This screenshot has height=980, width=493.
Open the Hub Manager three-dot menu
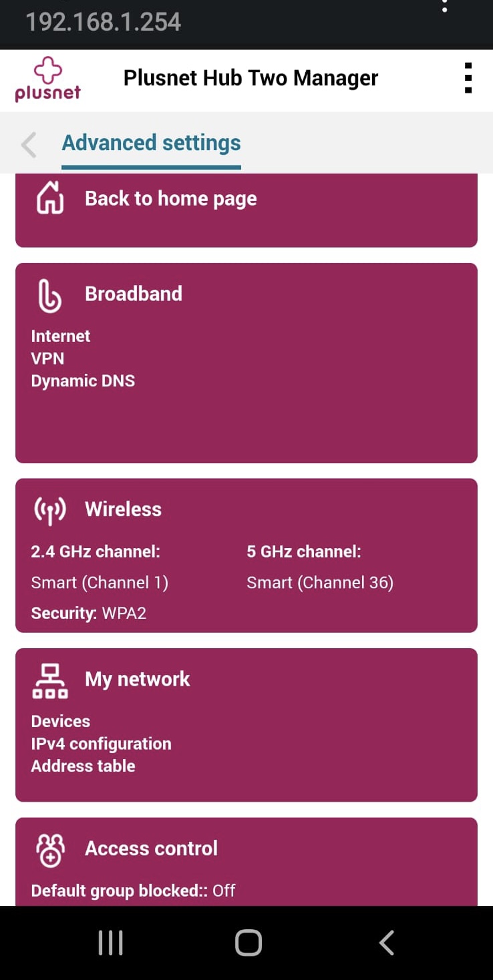tap(468, 78)
